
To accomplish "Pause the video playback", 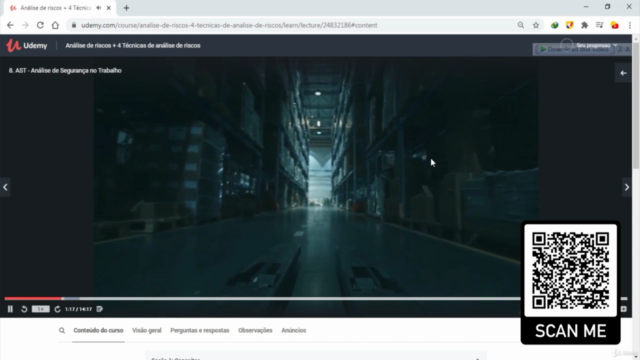I will point(10,309).
